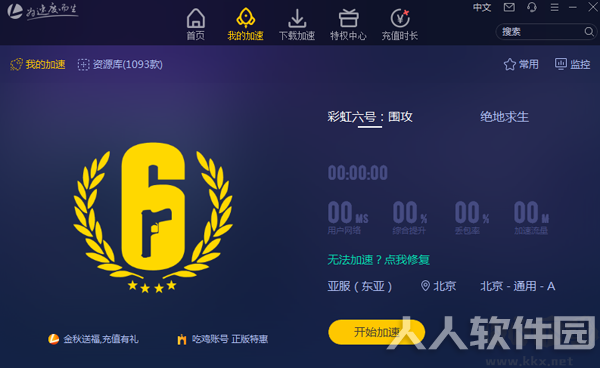Open the customer service headset icon
600x368 pixels.
pos(532,7)
